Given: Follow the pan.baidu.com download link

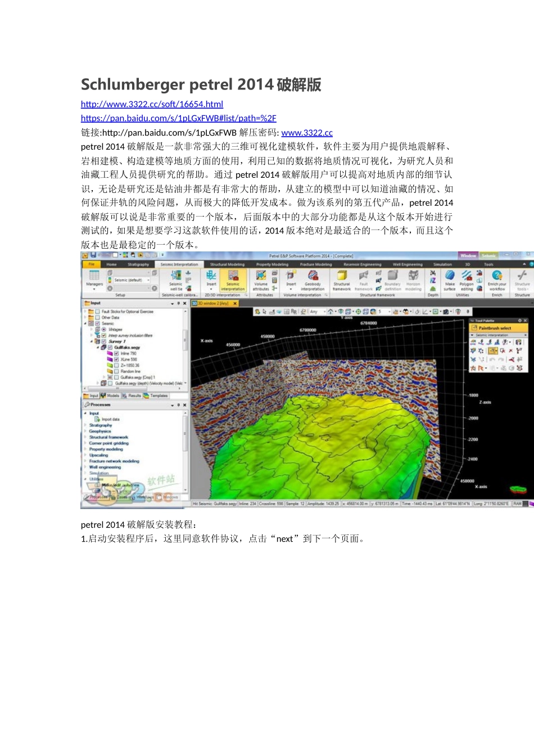Looking at the screenshot, I should [178, 118].
